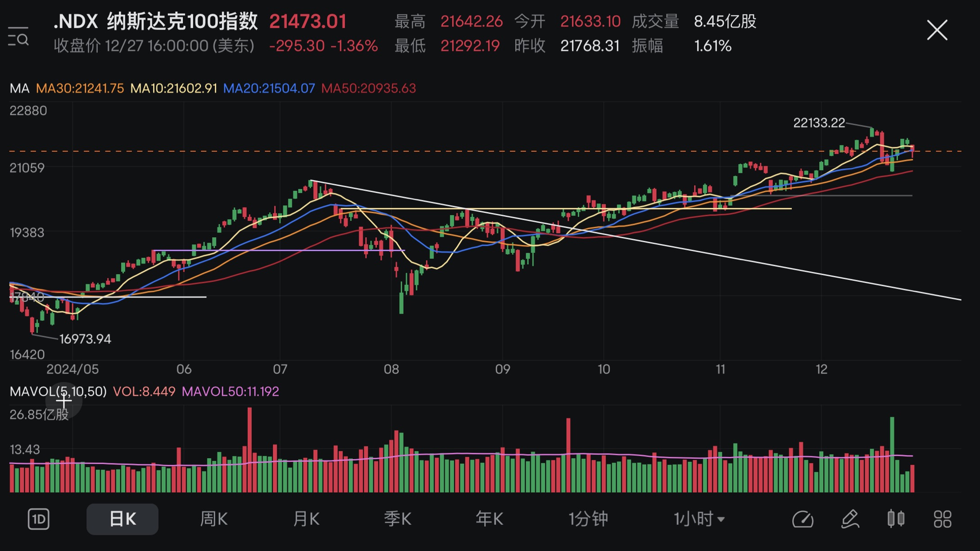Tap the 最高 21642.26 high value

point(449,21)
